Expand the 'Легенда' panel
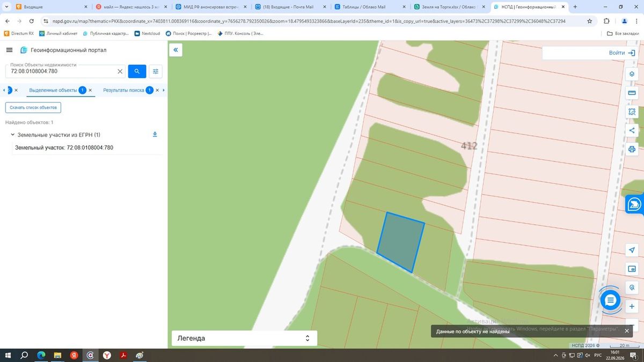Image resolution: width=644 pixels, height=362 pixels. 244,338
